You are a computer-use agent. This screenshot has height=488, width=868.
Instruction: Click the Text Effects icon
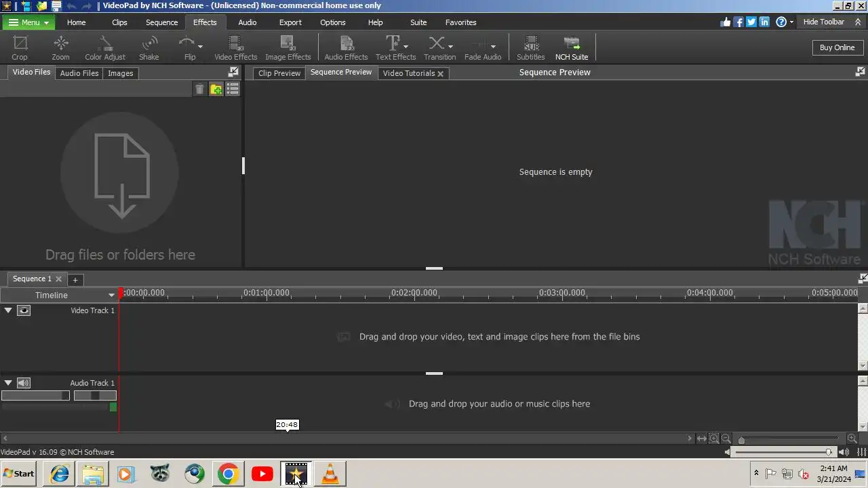tap(393, 43)
